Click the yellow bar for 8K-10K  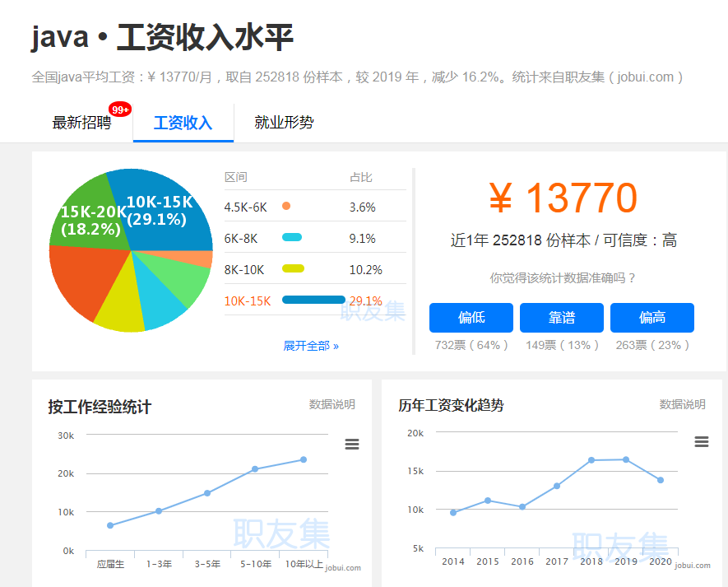click(x=294, y=268)
